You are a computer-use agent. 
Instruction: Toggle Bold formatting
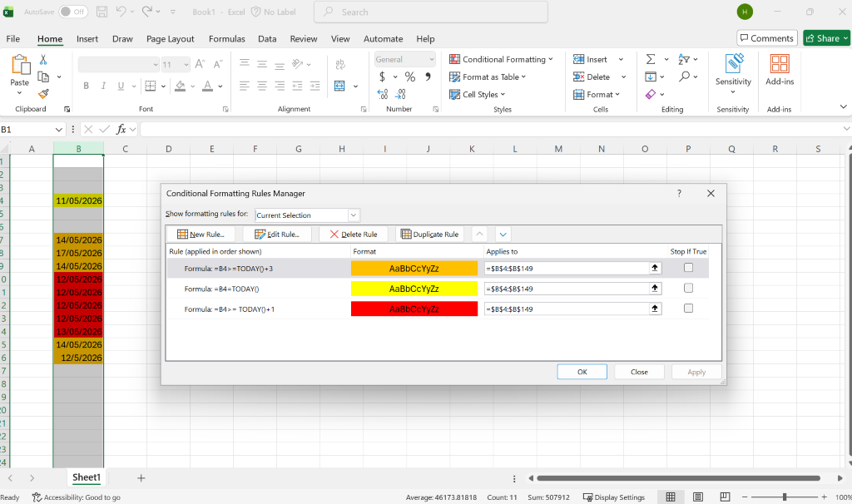coord(86,86)
